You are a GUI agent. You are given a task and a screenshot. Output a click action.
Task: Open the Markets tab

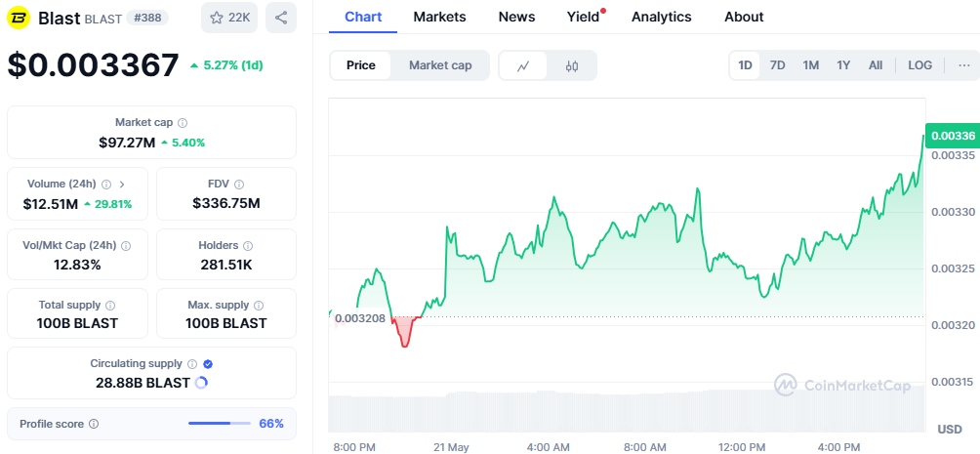[x=439, y=17]
